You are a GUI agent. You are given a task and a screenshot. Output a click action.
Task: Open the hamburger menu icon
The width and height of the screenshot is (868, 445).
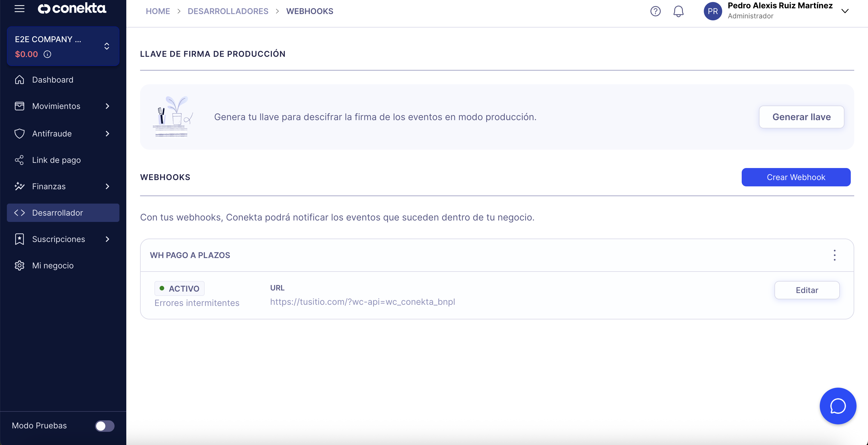click(20, 8)
